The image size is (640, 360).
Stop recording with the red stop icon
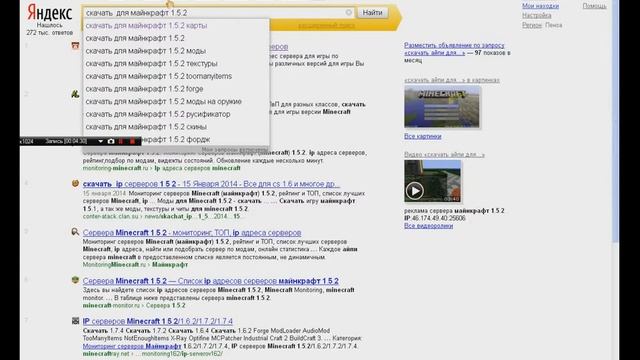(x=132, y=141)
